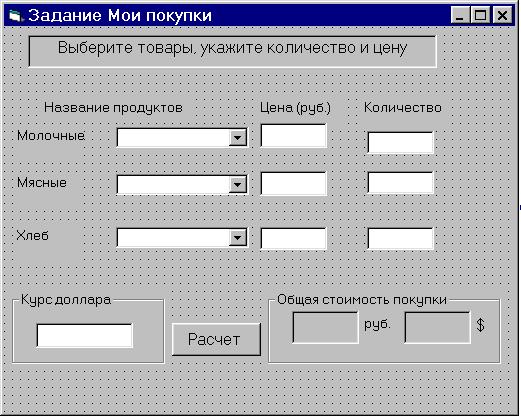Click the Молочные combo box text area
521x416 pixels.
pos(173,137)
